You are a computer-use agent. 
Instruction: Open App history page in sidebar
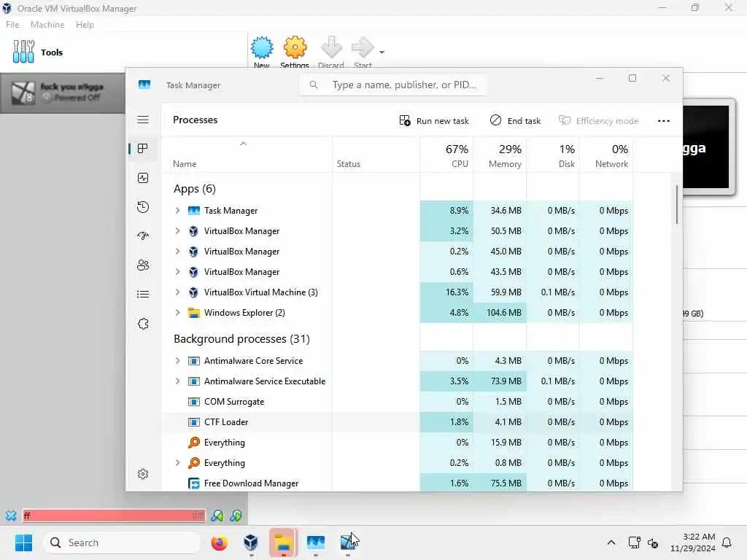coord(143,207)
